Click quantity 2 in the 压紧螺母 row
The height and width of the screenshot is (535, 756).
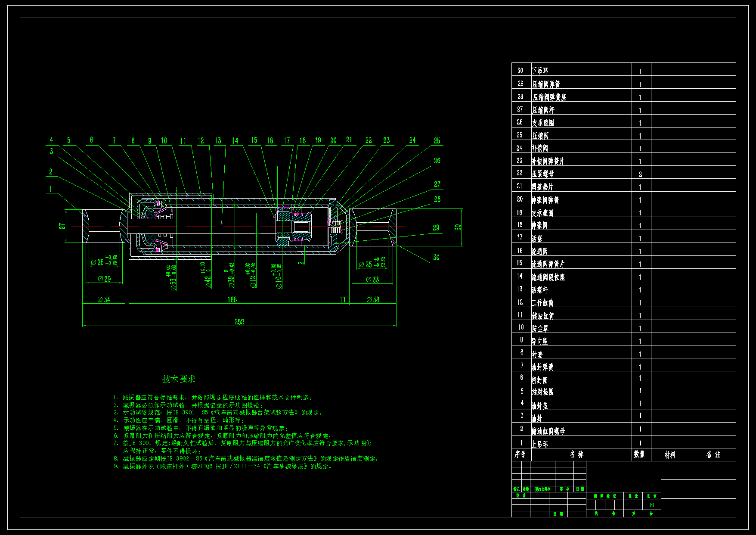pos(640,174)
